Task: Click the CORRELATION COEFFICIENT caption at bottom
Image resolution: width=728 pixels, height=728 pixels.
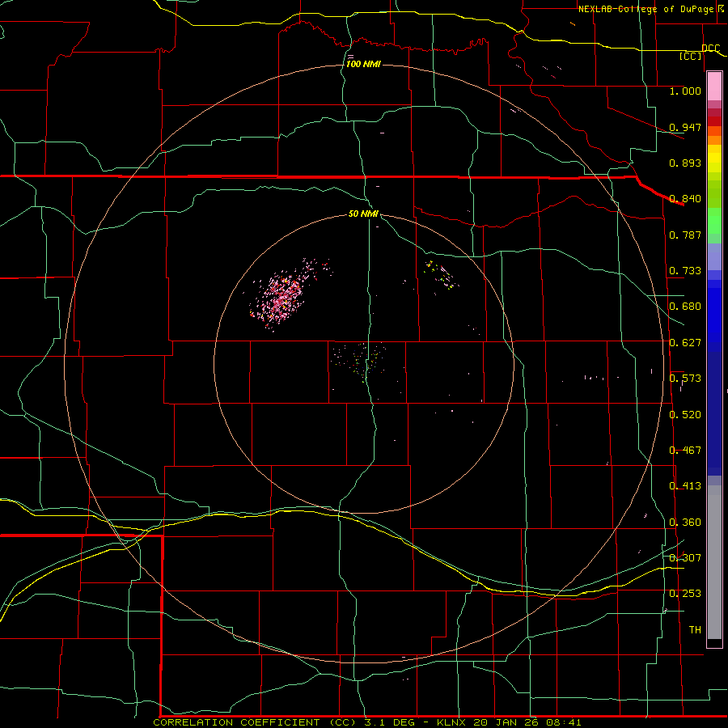Action: click(x=366, y=722)
